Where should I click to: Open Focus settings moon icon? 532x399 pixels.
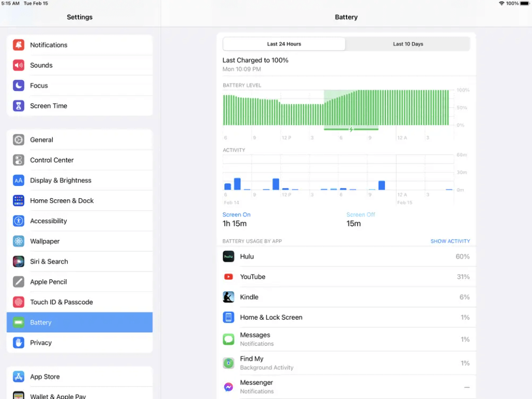[18, 85]
